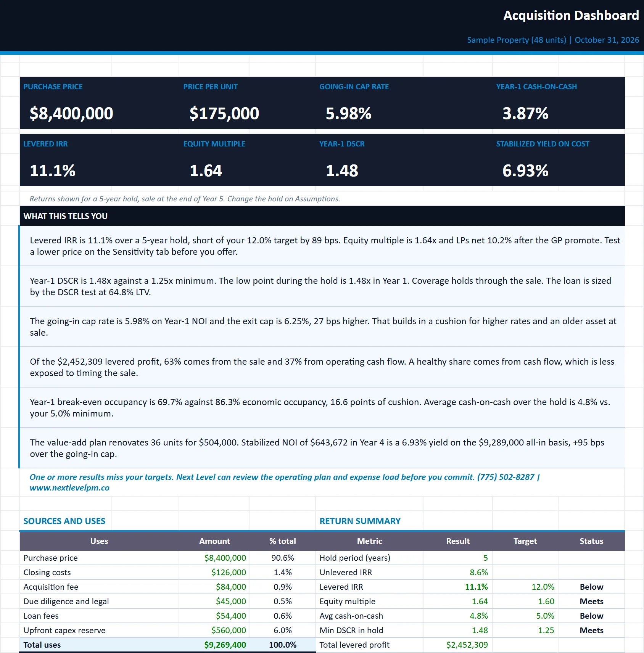The height and width of the screenshot is (653, 644).
Task: Click the "Below" status in the Levered IRR row
Action: (x=591, y=587)
